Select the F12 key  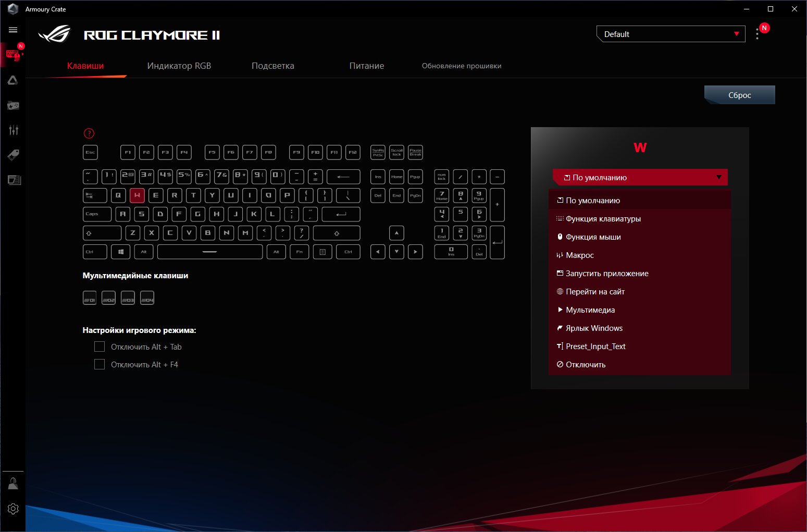[x=353, y=152]
